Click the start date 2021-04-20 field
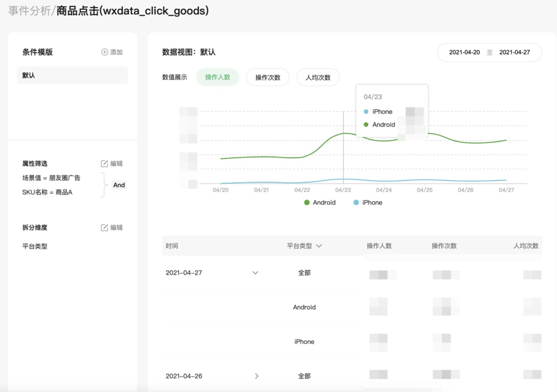 pyautogui.click(x=464, y=52)
